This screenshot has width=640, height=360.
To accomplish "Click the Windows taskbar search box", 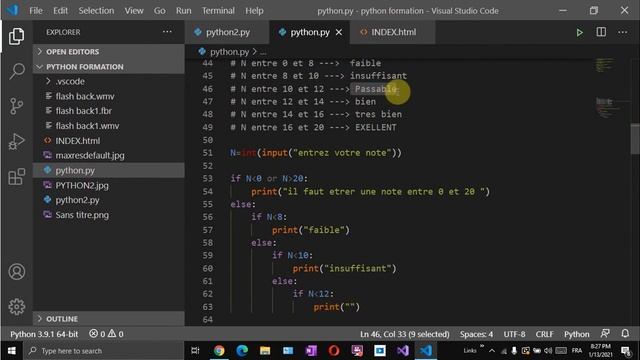I will click(x=103, y=351).
